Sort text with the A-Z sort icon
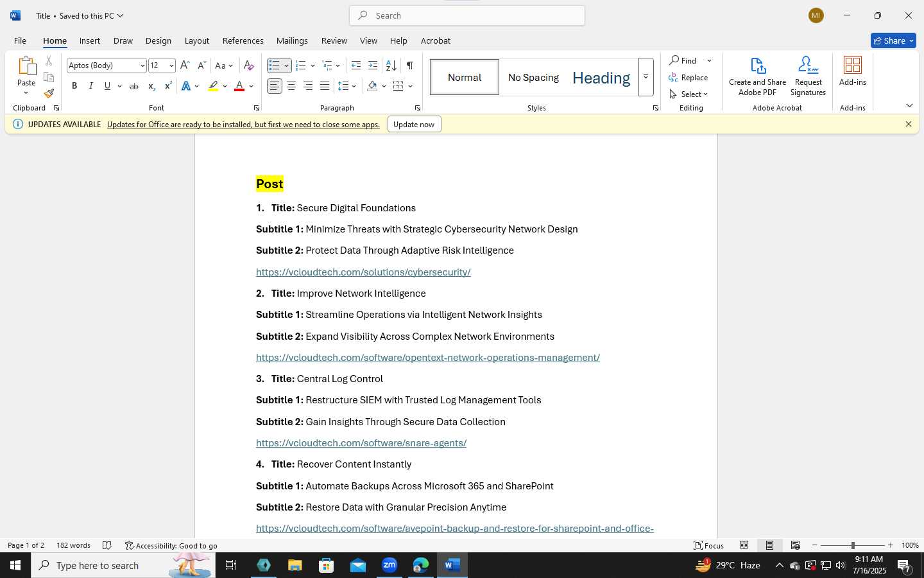This screenshot has width=924, height=578. (391, 66)
